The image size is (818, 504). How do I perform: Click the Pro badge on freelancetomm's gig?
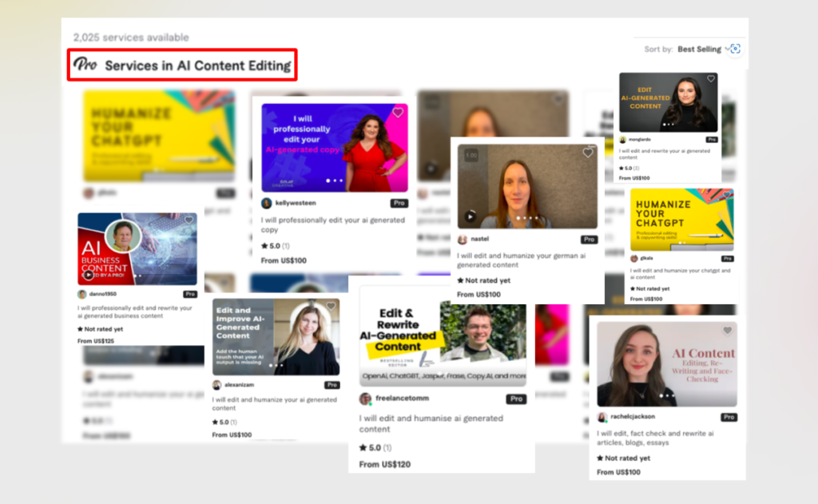(516, 399)
